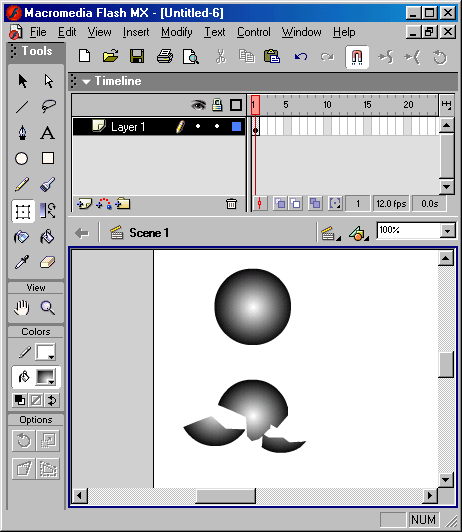
Task: Select the Line tool
Action: point(22,107)
